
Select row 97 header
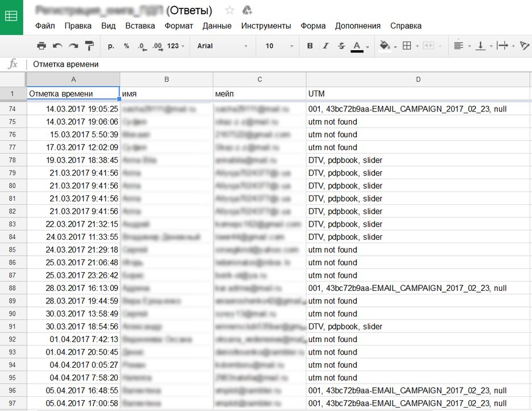pyautogui.click(x=13, y=403)
